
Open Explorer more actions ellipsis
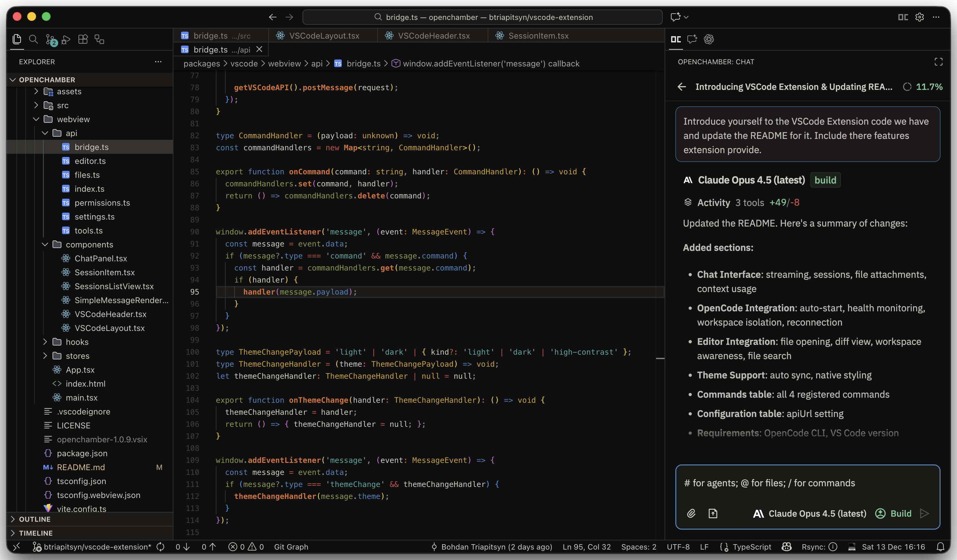[158, 61]
